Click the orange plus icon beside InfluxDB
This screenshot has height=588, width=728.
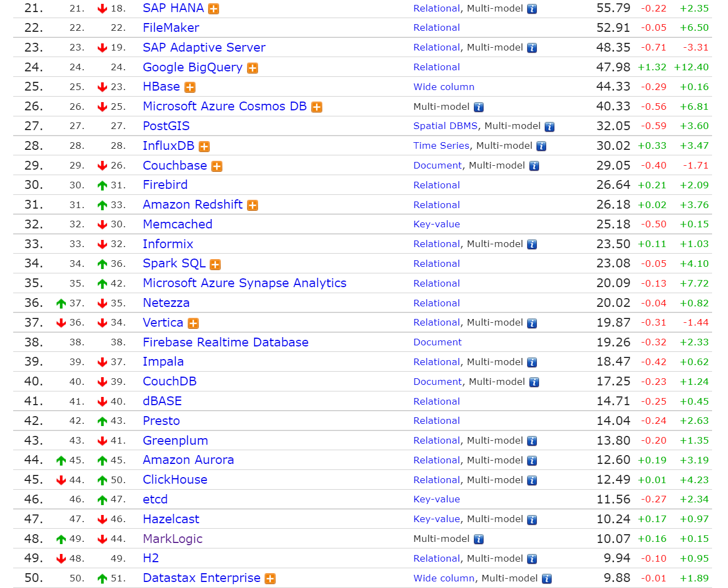pos(204,147)
